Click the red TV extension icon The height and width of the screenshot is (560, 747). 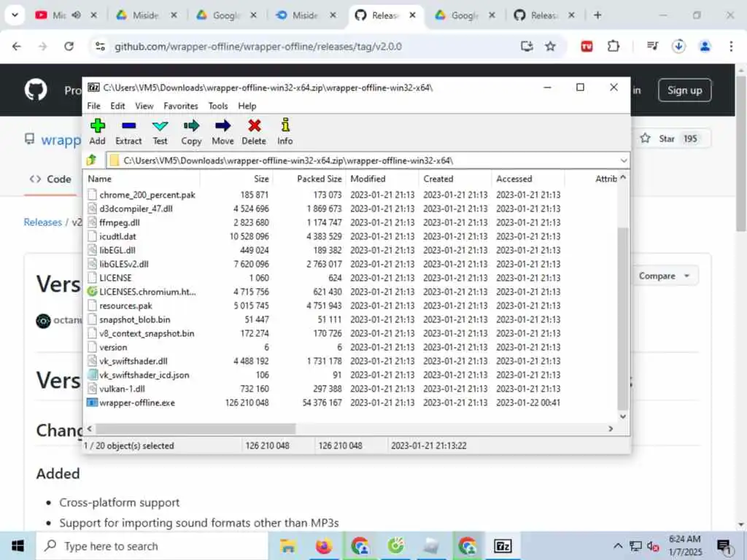click(x=587, y=46)
